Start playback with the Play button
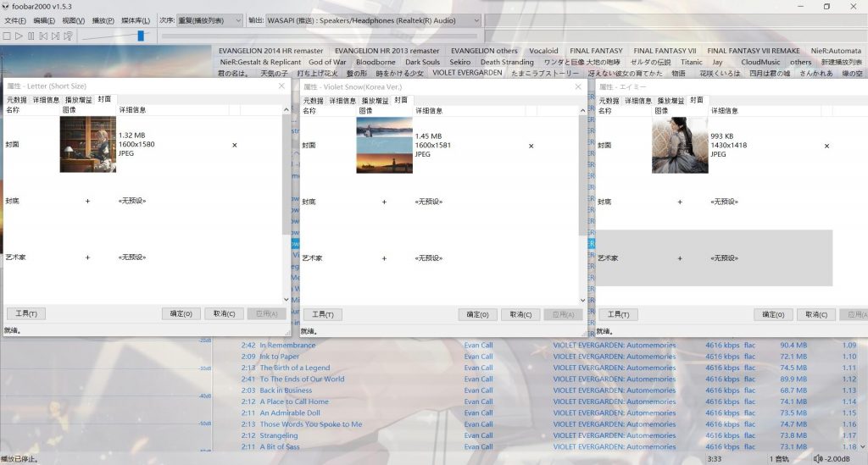This screenshot has height=465, width=868. pyautogui.click(x=19, y=36)
